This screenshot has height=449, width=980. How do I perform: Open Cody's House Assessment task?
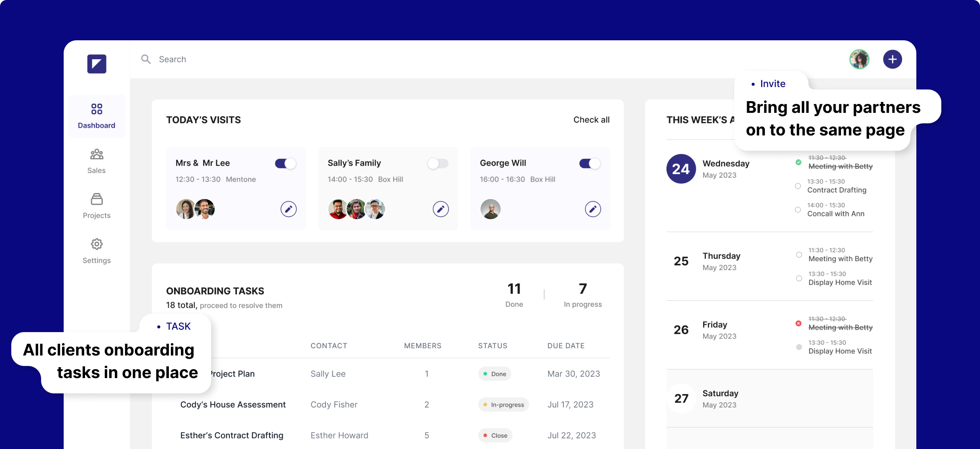pyautogui.click(x=233, y=404)
